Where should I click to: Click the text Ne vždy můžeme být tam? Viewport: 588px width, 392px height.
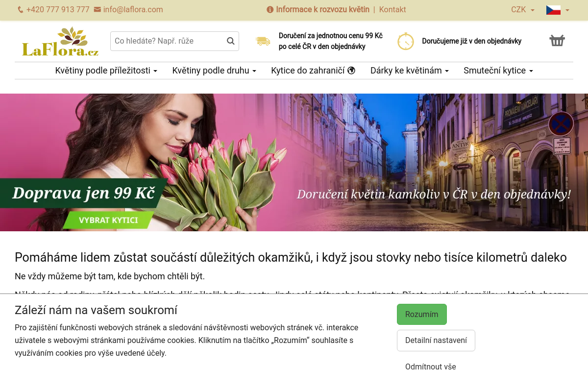coord(110,276)
